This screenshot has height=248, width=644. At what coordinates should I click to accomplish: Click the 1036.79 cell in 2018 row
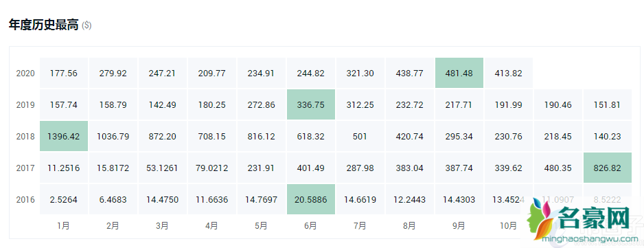pos(113,136)
